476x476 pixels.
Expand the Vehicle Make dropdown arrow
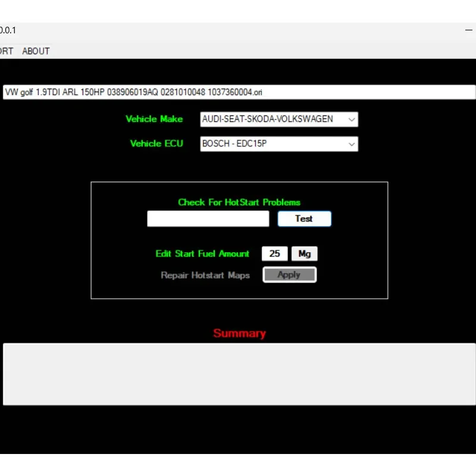352,120
